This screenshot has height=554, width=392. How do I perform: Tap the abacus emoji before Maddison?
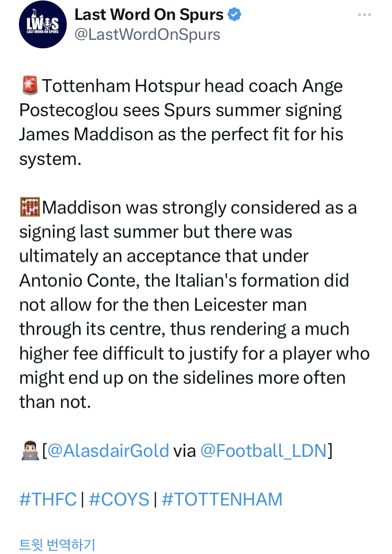tap(30, 207)
